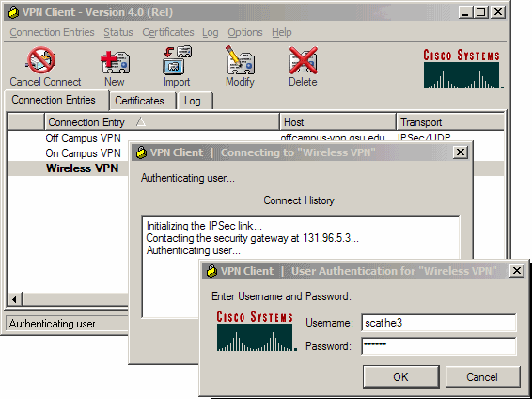The image size is (532, 399).
Task: Open the Status menu
Action: pyautogui.click(x=118, y=32)
